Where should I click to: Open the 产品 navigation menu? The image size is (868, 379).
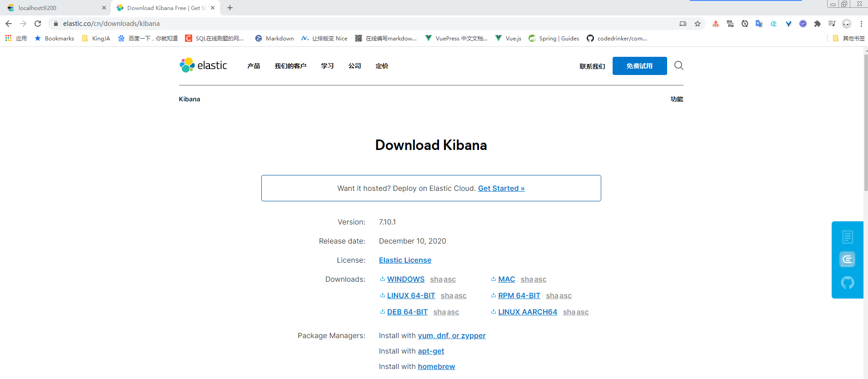click(x=254, y=66)
